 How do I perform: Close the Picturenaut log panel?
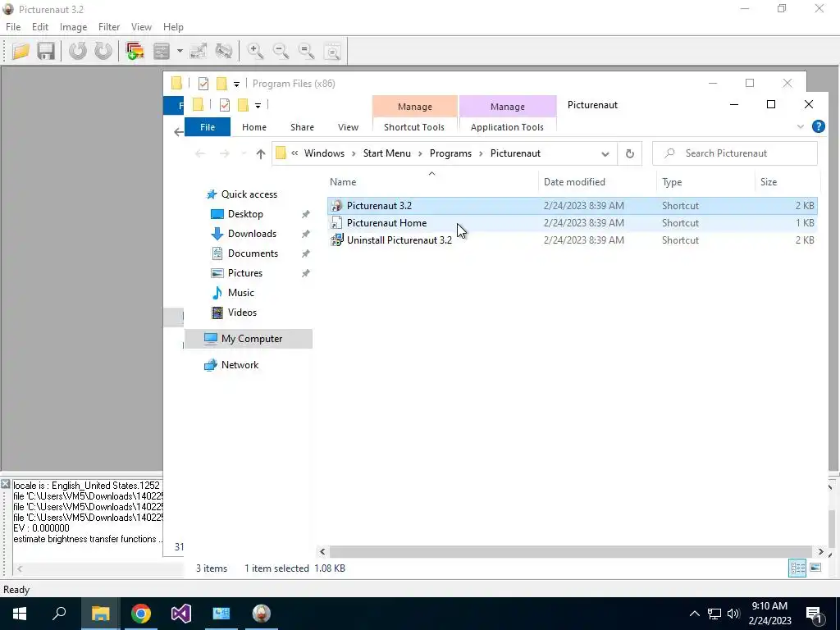6,484
